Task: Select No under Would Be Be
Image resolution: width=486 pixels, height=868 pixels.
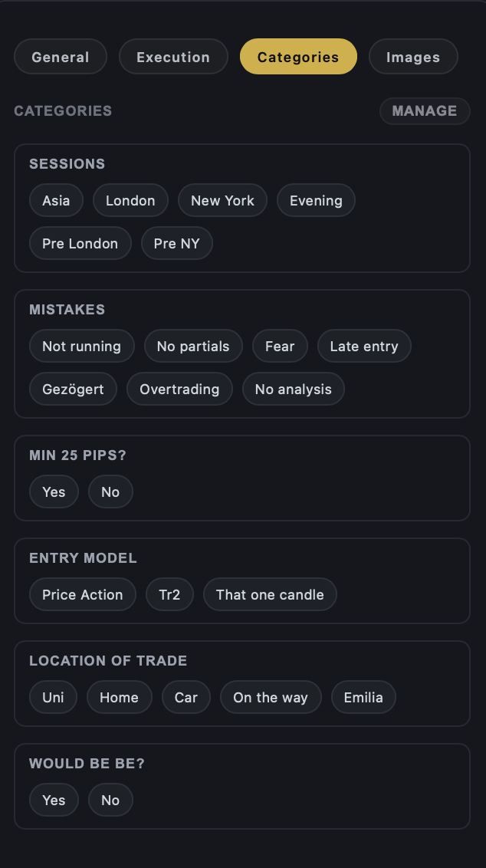Action: coord(110,800)
